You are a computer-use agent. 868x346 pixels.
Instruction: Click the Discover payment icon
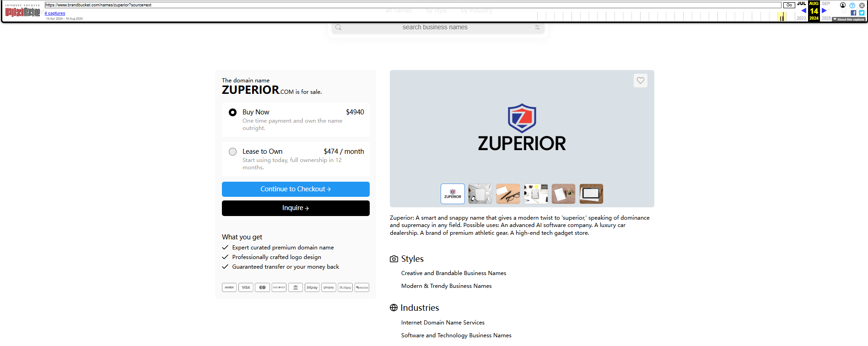[279, 287]
